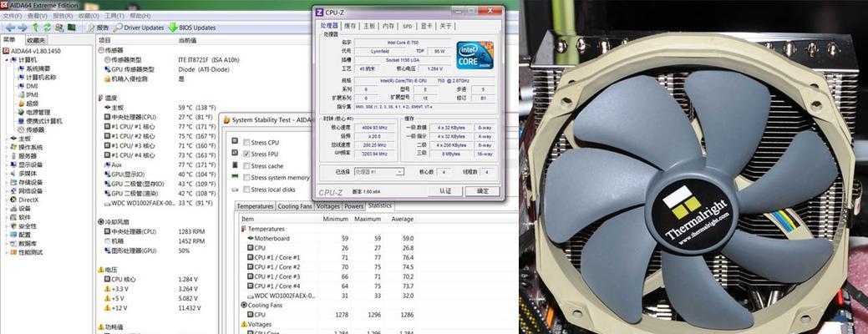868x334 pixels.
Task: Click the green refresh toolbar icon
Action: 48,28
